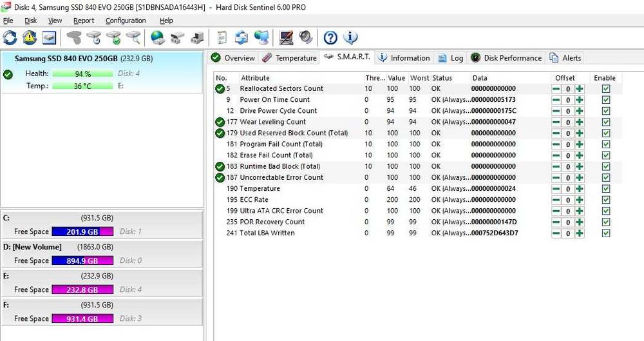The height and width of the screenshot is (341, 644).
Task: Select D: New Volume free space bar
Action: (82, 261)
